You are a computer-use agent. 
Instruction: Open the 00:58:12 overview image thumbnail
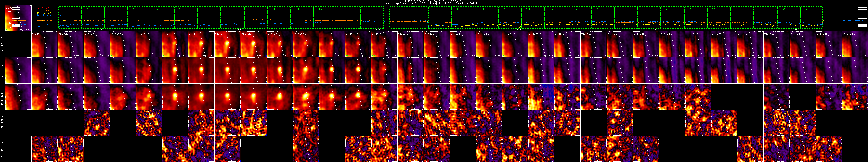tap(18, 18)
